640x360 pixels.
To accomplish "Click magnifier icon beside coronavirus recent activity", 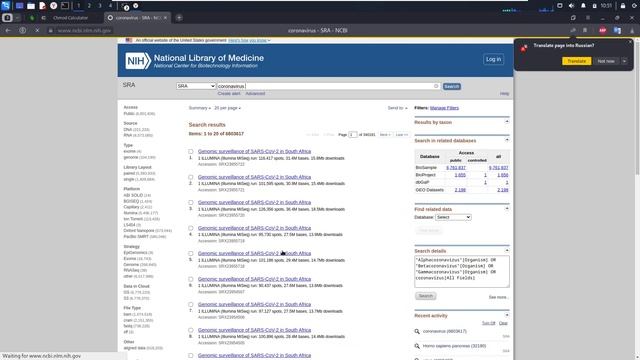I will coord(417,331).
